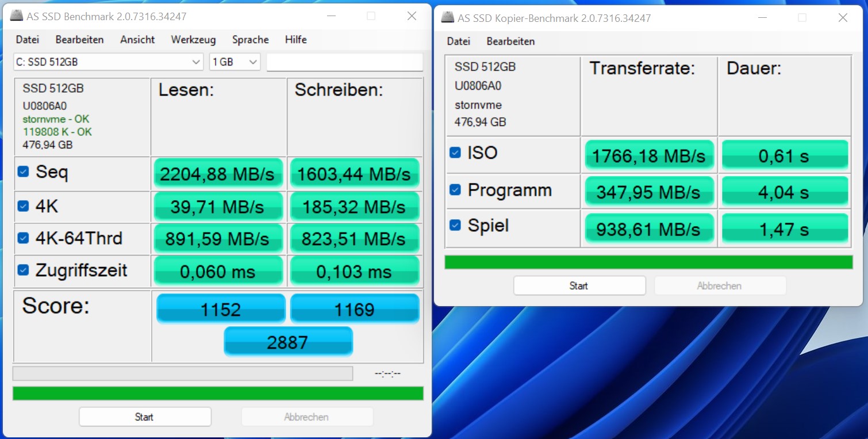The width and height of the screenshot is (868, 439).
Task: Disable the Zugriffszeit test checkbox
Action: pyautogui.click(x=23, y=270)
